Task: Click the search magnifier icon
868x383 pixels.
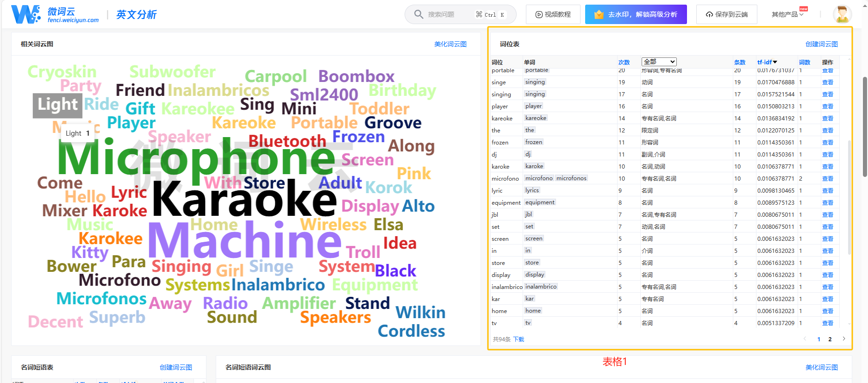Action: coord(418,14)
